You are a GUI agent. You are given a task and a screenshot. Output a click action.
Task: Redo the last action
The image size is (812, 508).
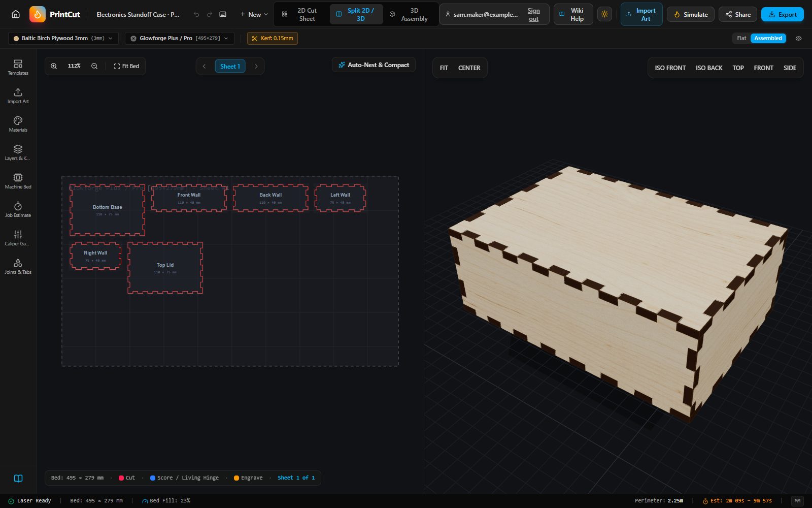point(209,14)
